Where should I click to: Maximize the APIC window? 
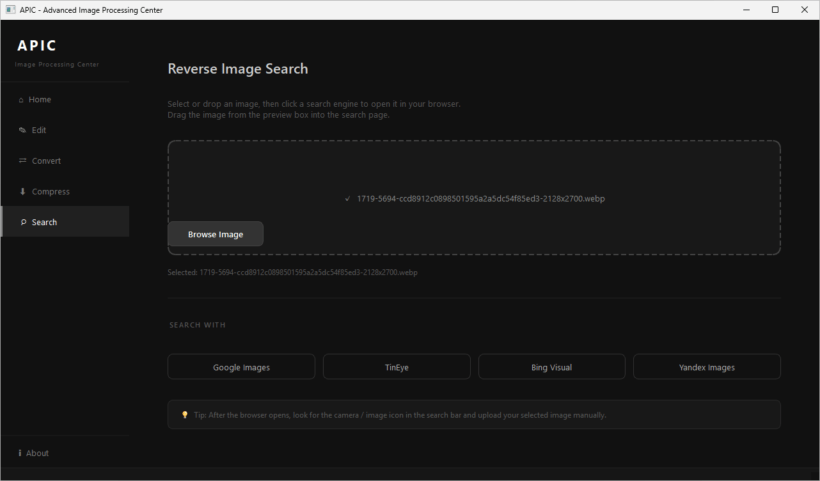tap(775, 10)
